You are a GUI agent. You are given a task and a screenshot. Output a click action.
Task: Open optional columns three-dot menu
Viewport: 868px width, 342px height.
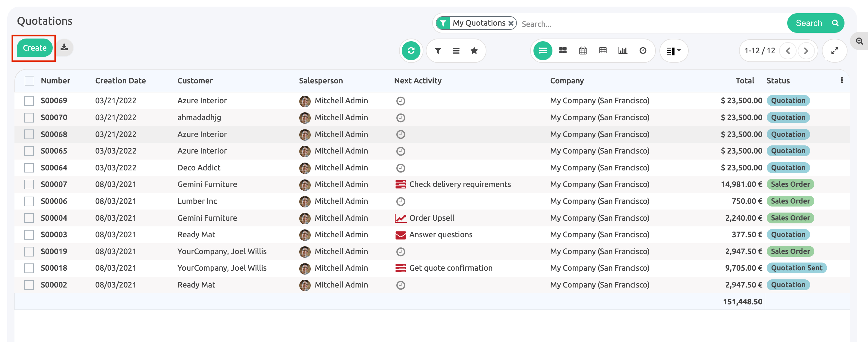point(841,80)
